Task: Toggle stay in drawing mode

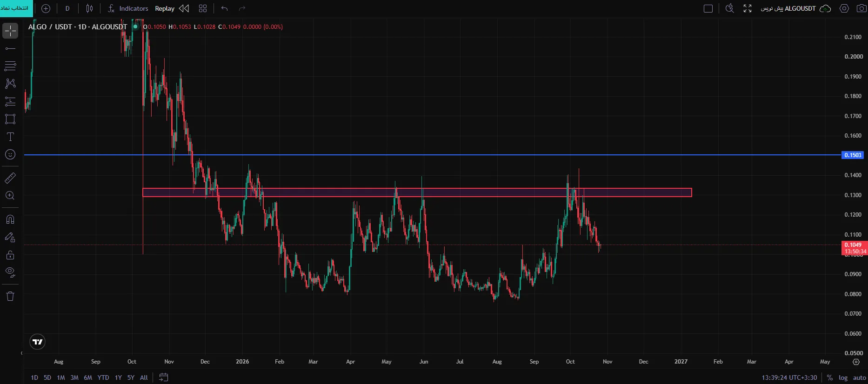Action: [10, 237]
